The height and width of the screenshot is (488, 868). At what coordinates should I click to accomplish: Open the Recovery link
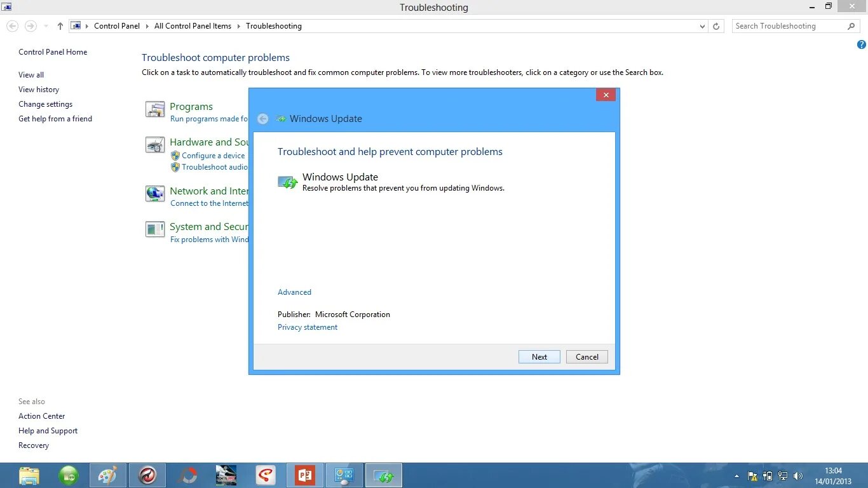[34, 445]
